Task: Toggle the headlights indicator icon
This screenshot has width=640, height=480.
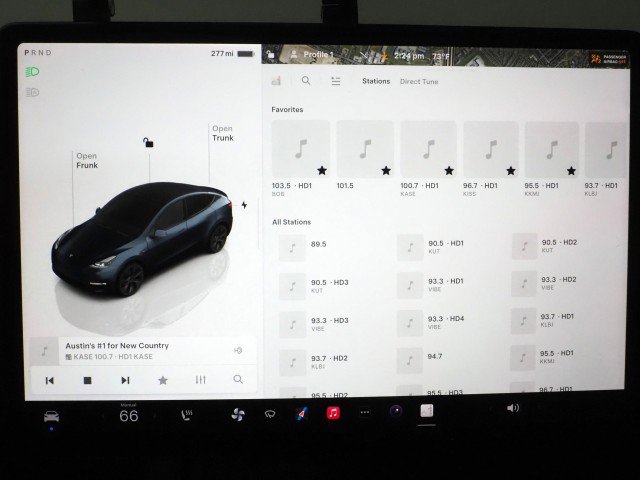Action: (x=32, y=72)
